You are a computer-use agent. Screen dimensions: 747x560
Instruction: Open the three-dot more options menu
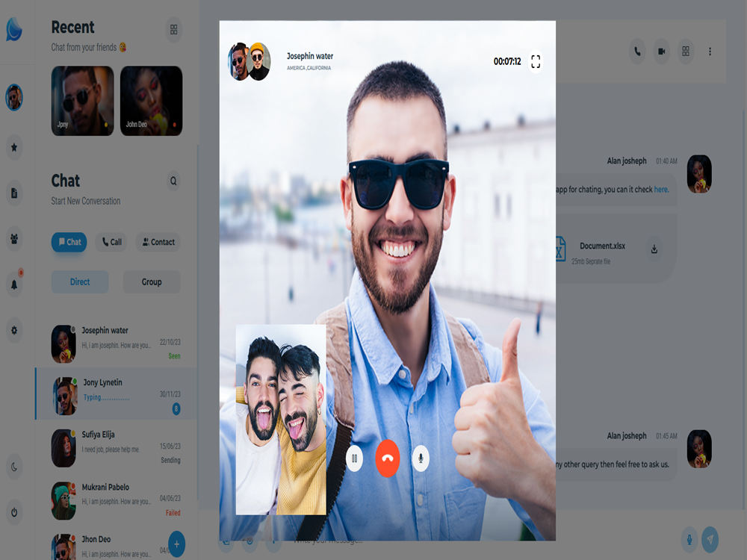pos(710,52)
